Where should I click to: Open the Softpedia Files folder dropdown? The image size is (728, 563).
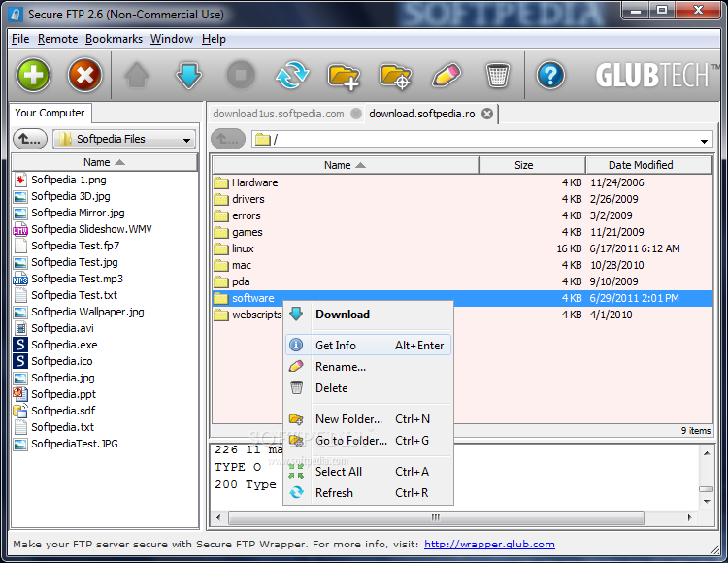point(124,139)
